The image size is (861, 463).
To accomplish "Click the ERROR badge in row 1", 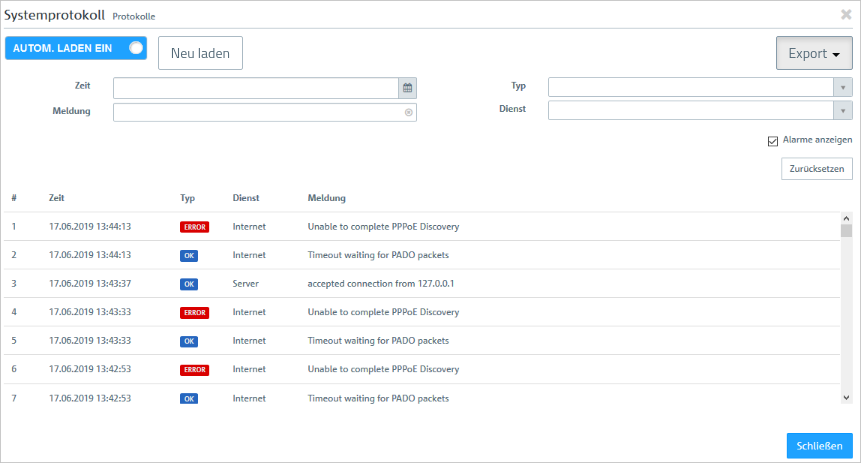I will pyautogui.click(x=194, y=227).
